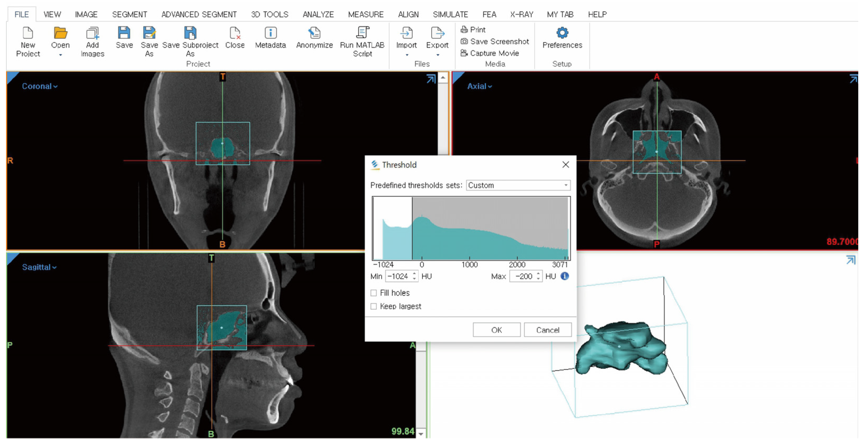868x446 pixels.
Task: Open the HELP tab
Action: (x=597, y=14)
